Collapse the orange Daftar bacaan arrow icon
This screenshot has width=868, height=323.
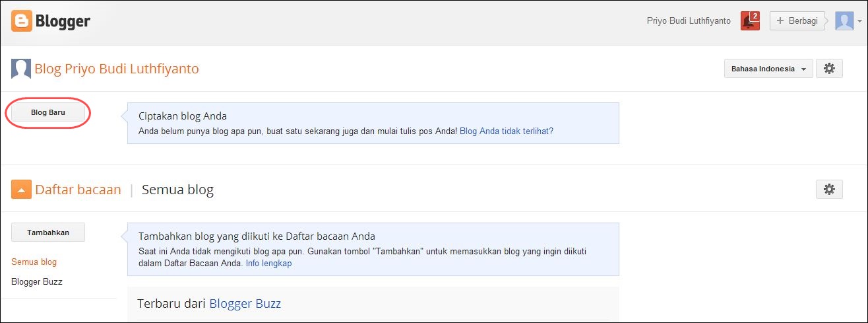[x=21, y=190]
